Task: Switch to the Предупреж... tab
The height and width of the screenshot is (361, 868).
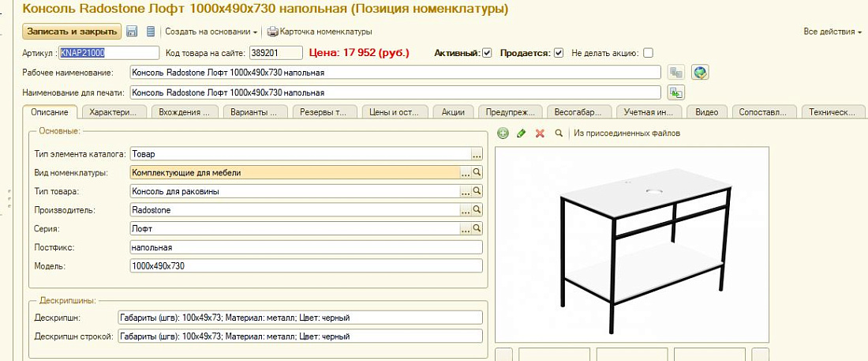Action: pyautogui.click(x=510, y=112)
